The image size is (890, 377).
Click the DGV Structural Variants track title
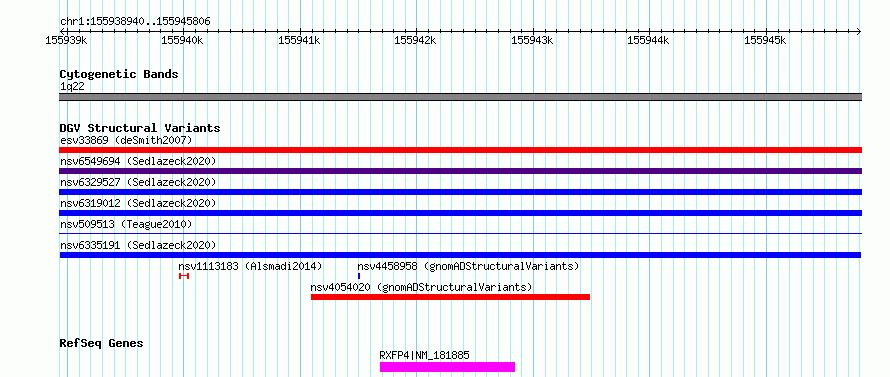tap(140, 128)
